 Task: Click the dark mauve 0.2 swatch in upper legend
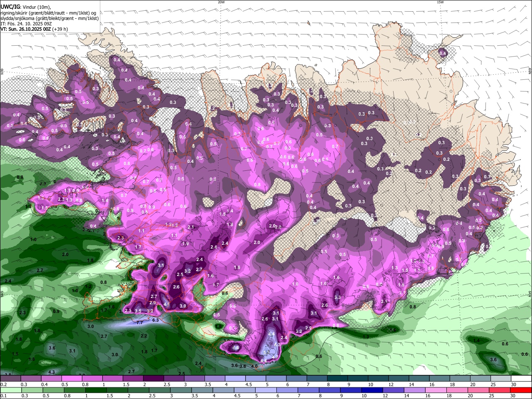pyautogui.click(x=10, y=378)
